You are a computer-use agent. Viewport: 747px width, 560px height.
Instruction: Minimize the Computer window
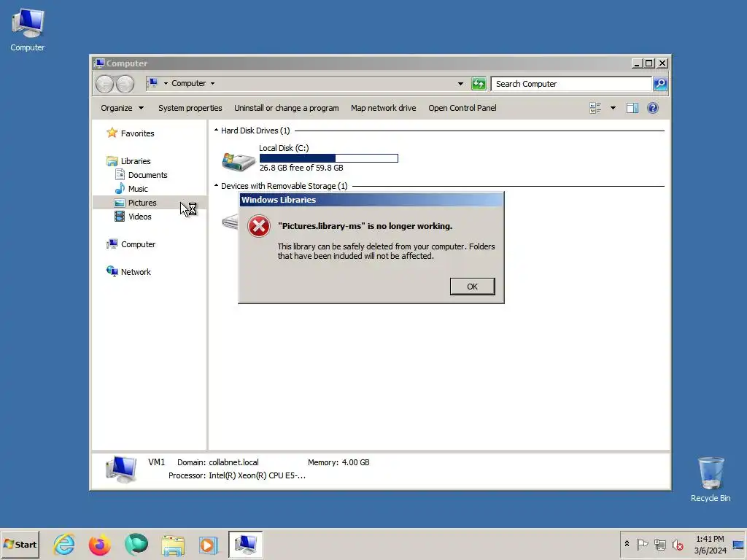point(637,63)
